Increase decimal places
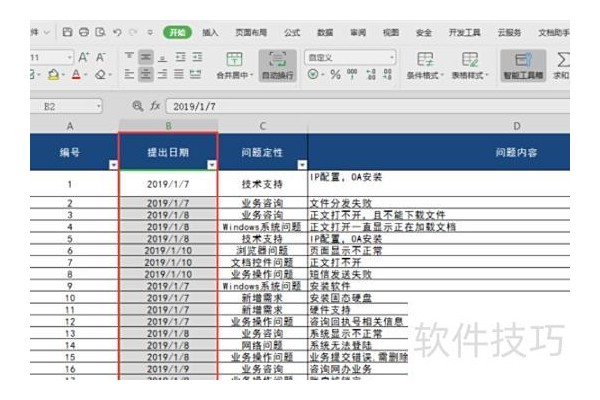600x400 pixels. coord(371,74)
